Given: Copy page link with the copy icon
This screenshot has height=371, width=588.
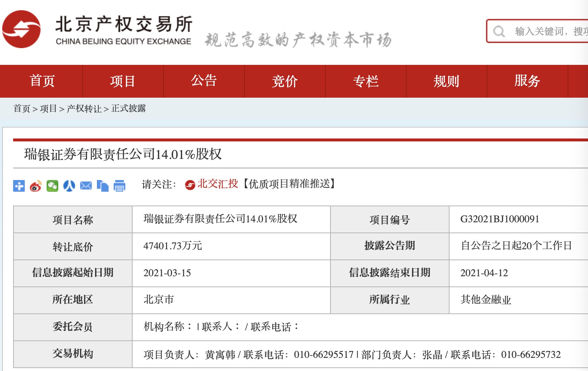Looking at the screenshot, I should coord(103,186).
